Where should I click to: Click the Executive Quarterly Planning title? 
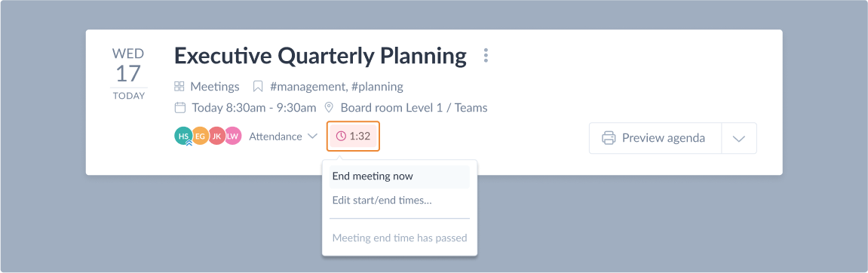click(x=321, y=56)
